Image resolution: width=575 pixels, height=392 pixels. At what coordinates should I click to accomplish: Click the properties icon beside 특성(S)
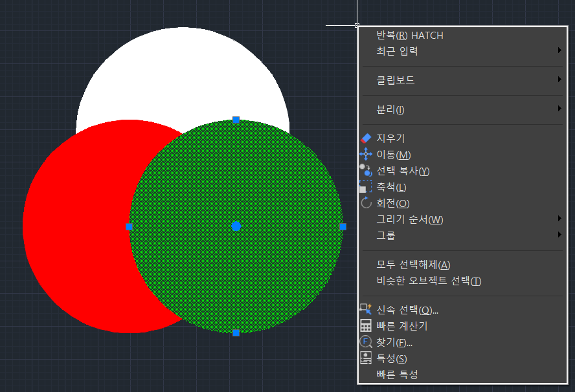(x=366, y=358)
